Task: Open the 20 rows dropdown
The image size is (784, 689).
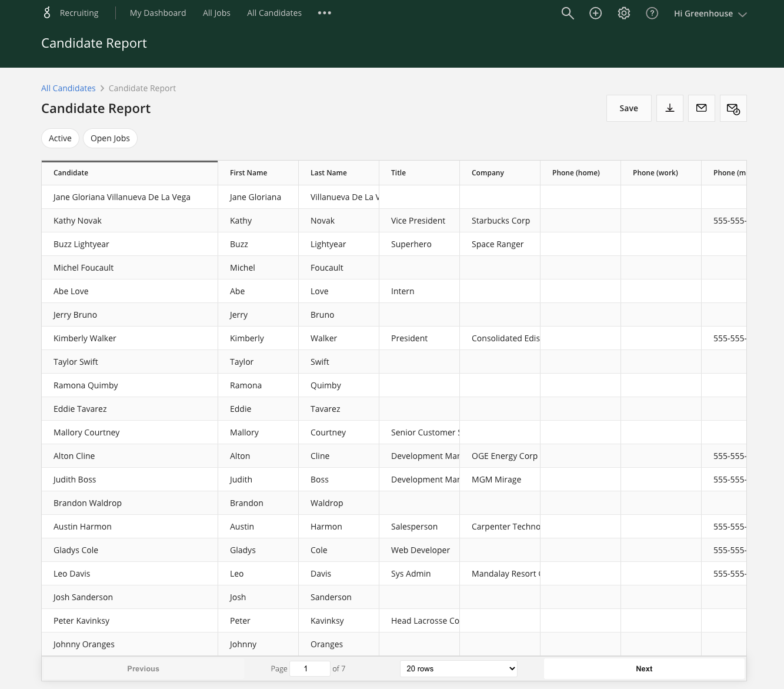Action: [x=459, y=668]
